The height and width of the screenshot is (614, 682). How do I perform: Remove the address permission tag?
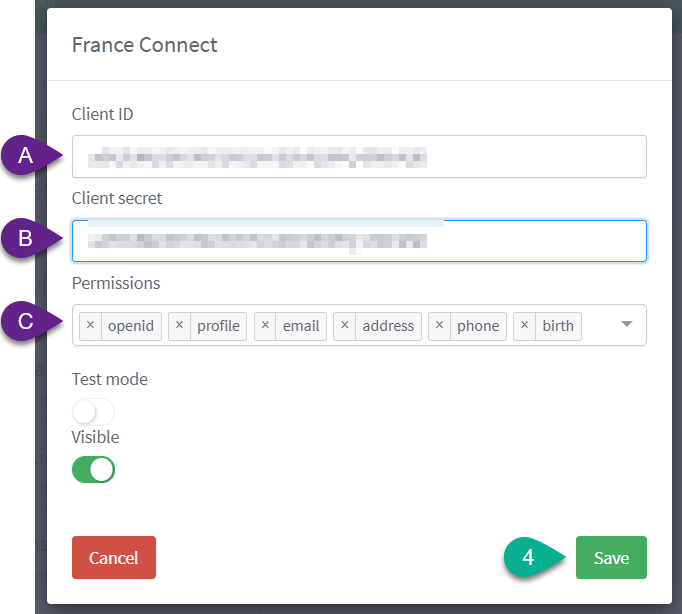click(344, 326)
